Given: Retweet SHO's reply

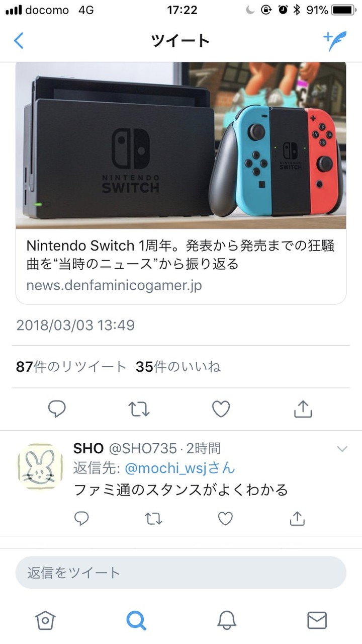Looking at the screenshot, I should coord(153,518).
